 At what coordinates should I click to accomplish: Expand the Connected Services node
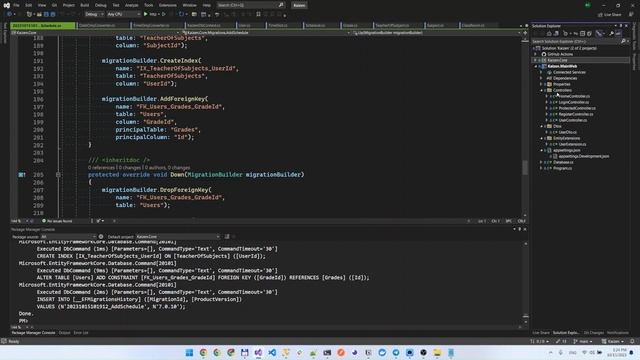(x=541, y=72)
